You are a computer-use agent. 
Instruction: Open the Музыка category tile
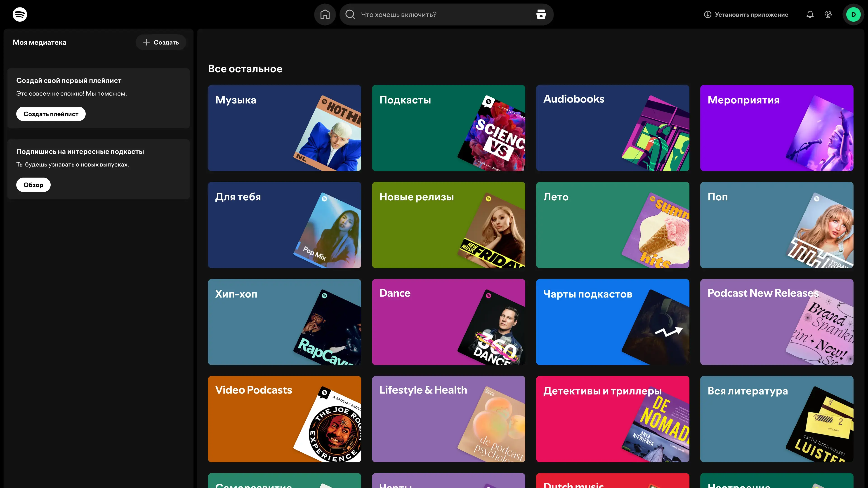click(284, 128)
